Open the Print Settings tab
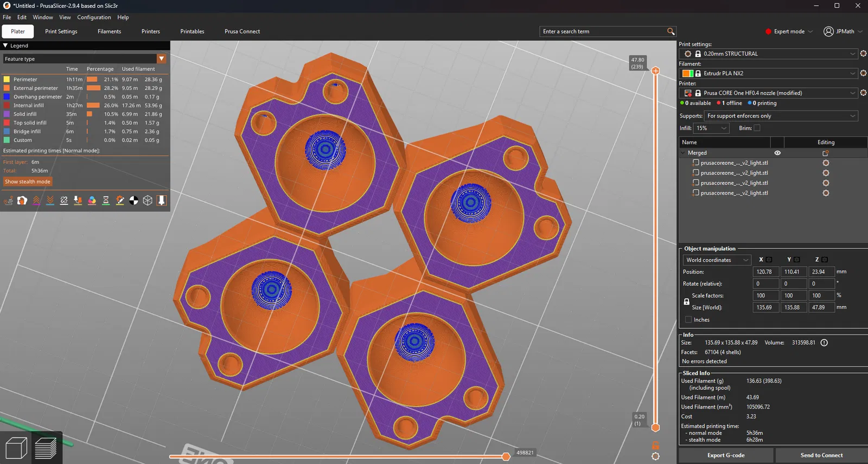This screenshot has width=868, height=464. click(61, 31)
